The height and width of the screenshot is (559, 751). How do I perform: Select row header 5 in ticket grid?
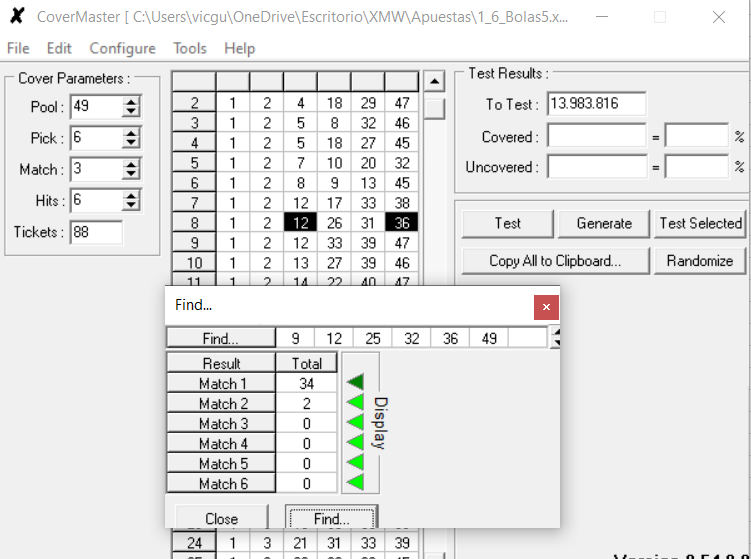pos(194,163)
